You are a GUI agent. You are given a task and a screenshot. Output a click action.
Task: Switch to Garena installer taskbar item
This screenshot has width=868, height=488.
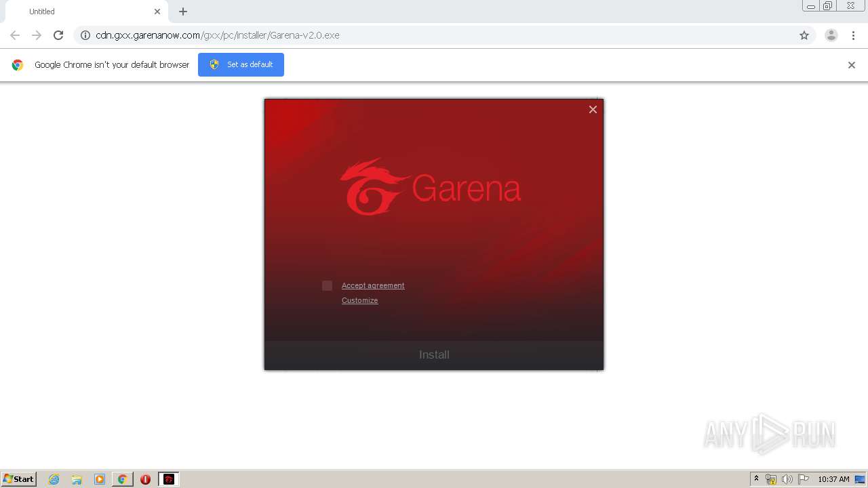click(169, 479)
